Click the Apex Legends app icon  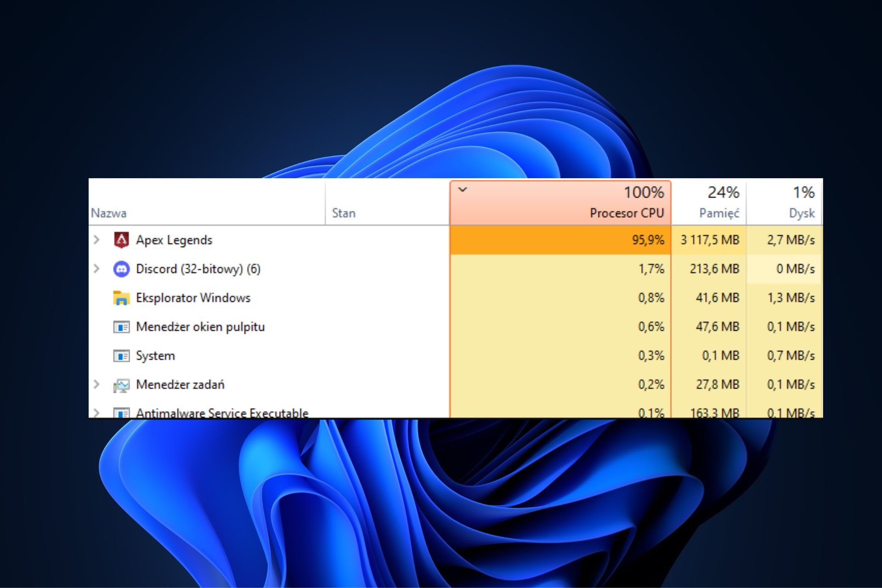pos(121,240)
